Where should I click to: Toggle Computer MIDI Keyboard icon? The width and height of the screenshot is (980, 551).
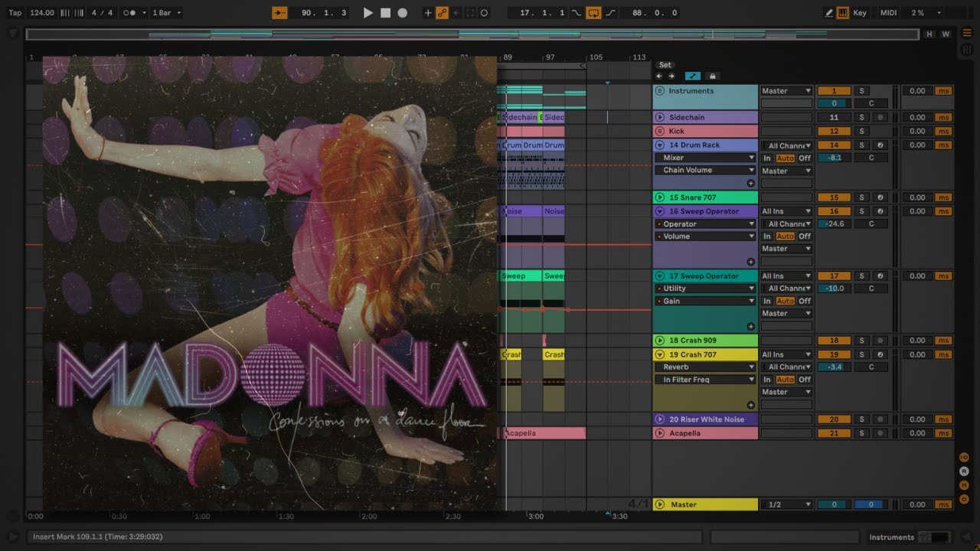click(x=842, y=13)
